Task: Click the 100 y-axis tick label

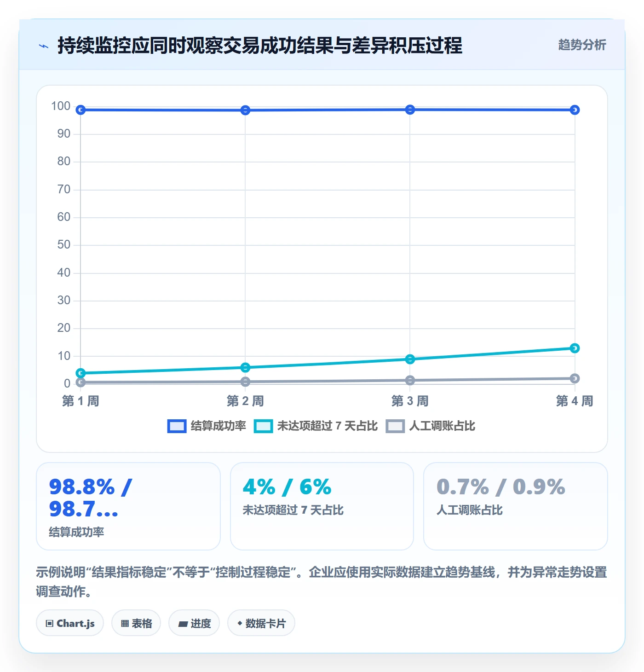Action: tap(61, 106)
